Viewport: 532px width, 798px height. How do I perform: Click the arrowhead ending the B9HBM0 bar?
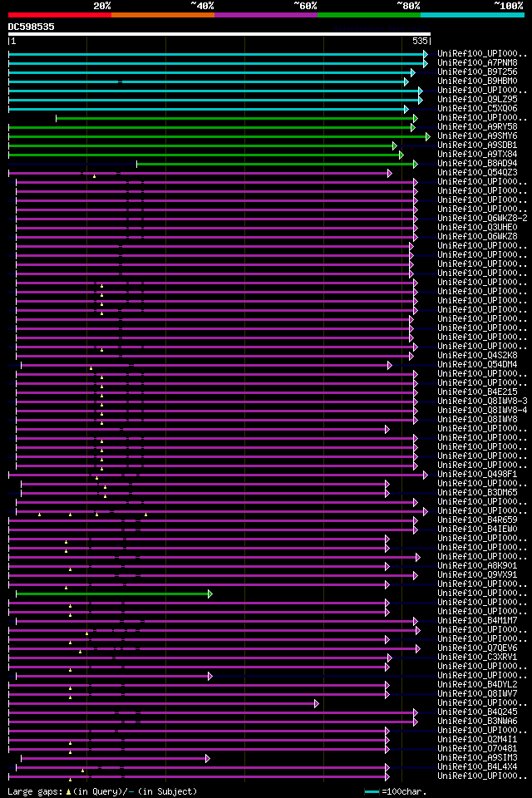[x=406, y=82]
